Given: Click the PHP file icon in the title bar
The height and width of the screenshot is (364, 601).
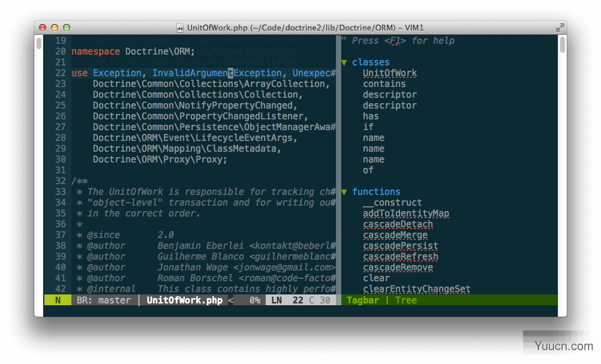Looking at the screenshot, I should (x=180, y=28).
